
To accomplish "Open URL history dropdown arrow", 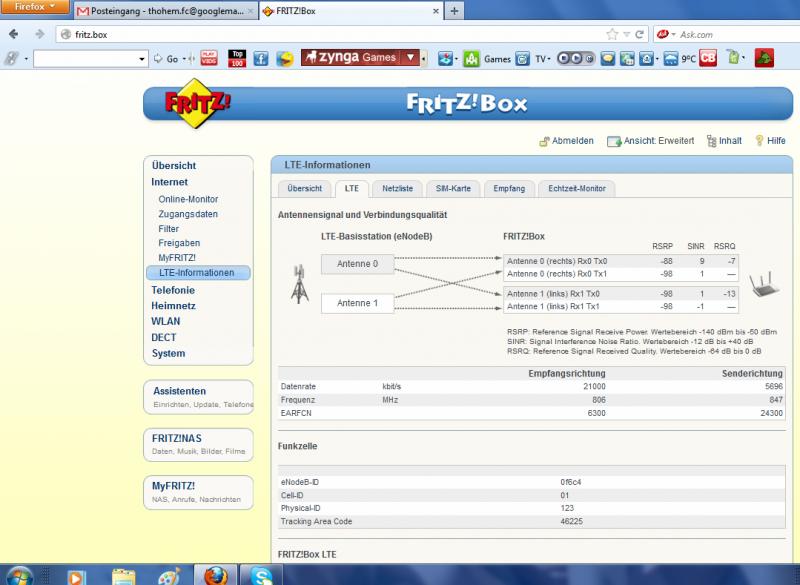I will click(627, 35).
